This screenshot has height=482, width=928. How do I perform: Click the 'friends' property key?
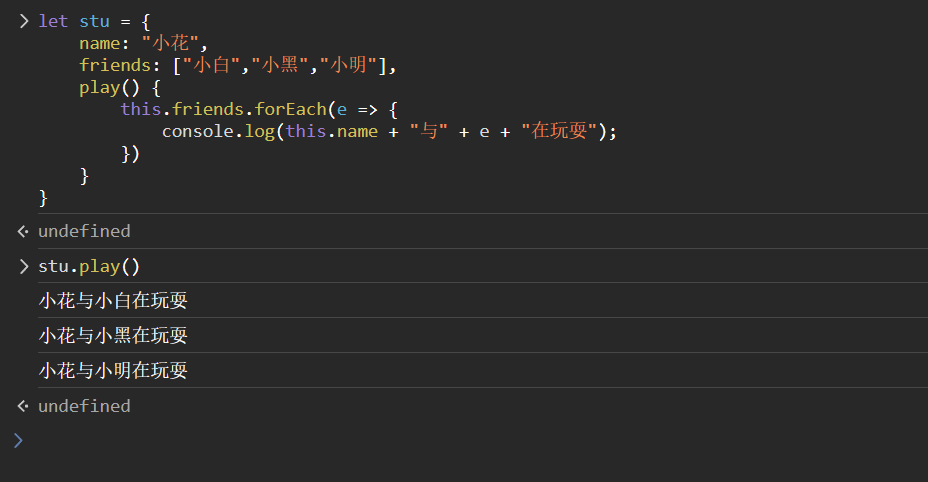(x=114, y=66)
